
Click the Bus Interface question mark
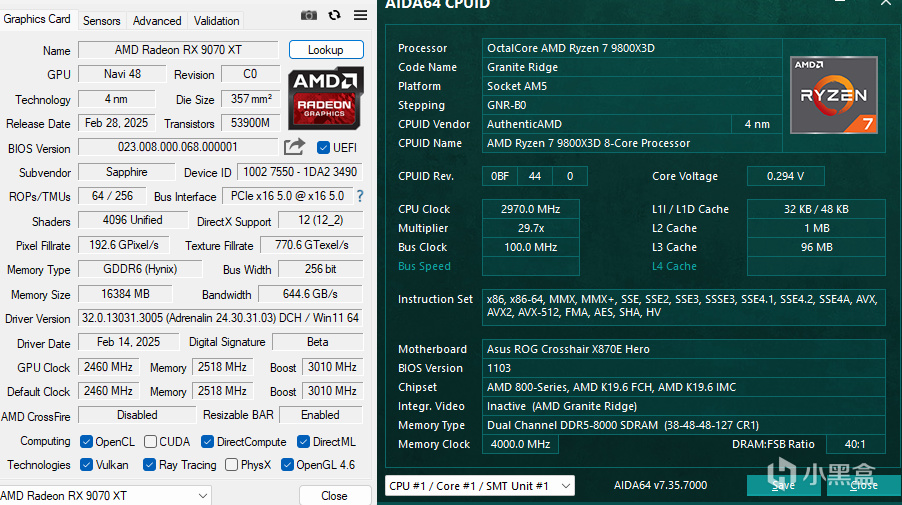point(360,196)
